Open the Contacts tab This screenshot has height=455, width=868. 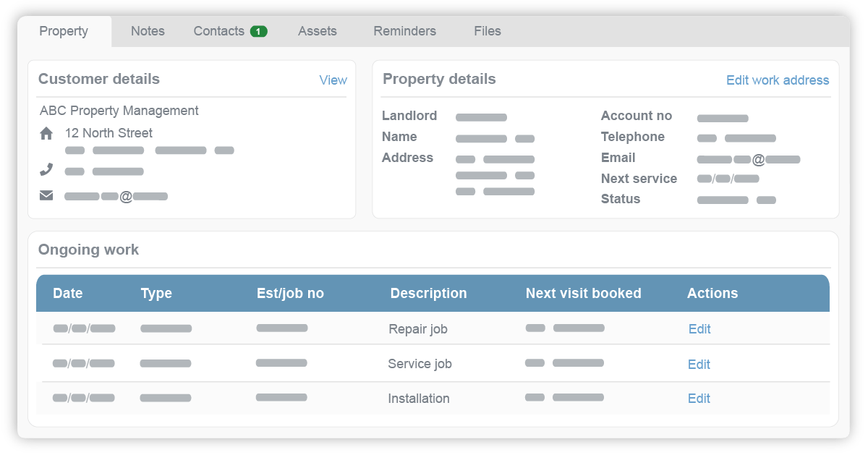[x=219, y=31]
